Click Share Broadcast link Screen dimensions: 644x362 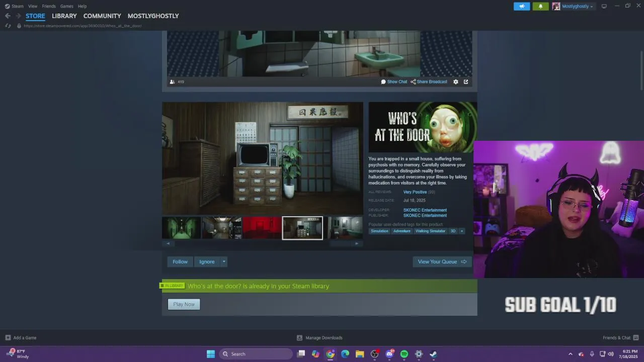pyautogui.click(x=429, y=81)
